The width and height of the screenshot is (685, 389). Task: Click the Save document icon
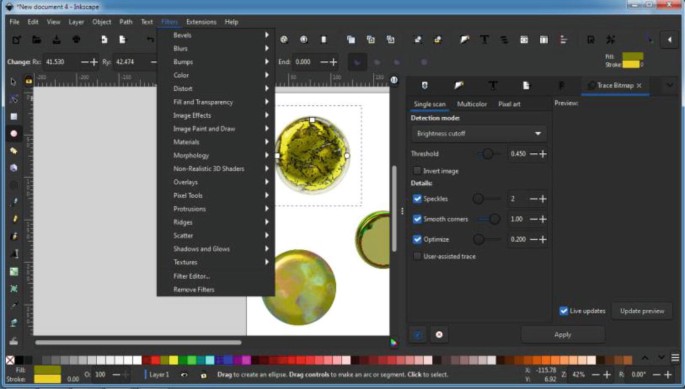coord(56,40)
